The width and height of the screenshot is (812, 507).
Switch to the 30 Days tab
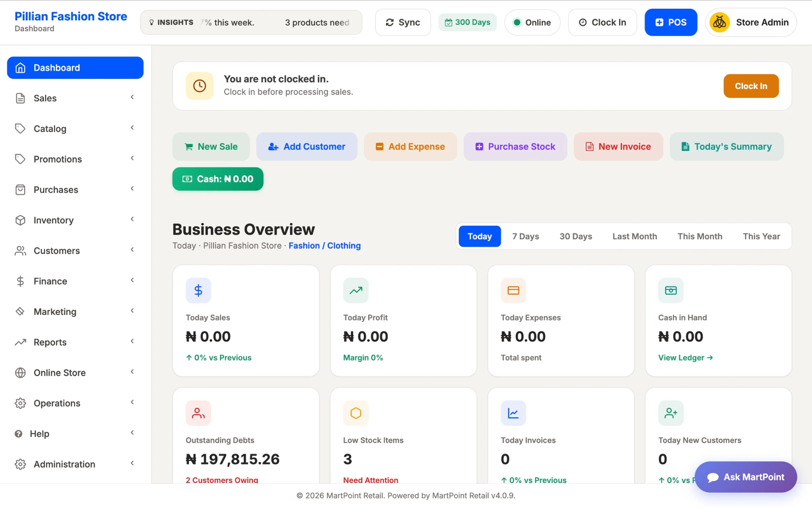pos(575,236)
